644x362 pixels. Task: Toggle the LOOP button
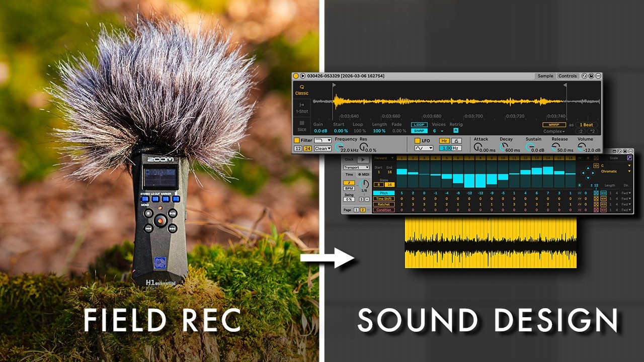pos(419,125)
